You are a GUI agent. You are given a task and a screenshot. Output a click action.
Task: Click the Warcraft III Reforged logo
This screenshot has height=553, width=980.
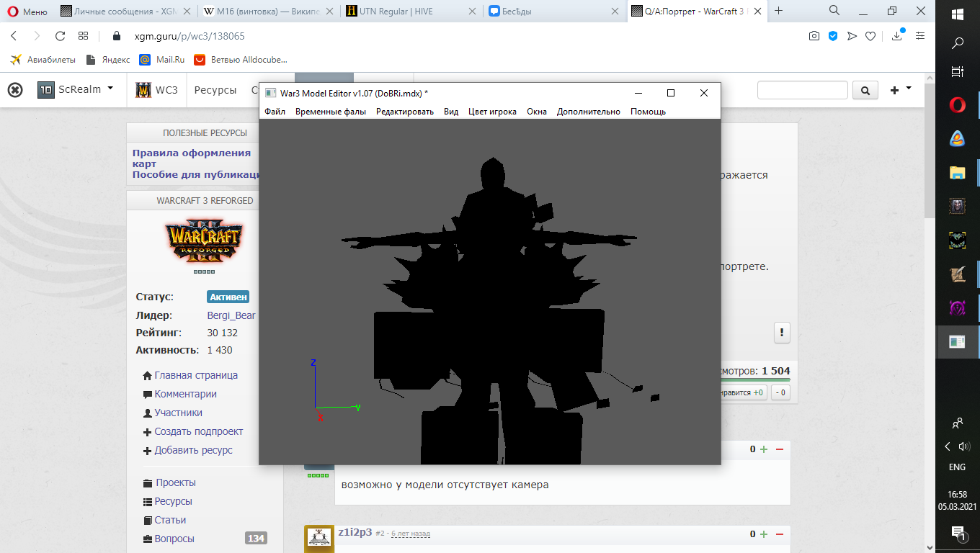(204, 242)
